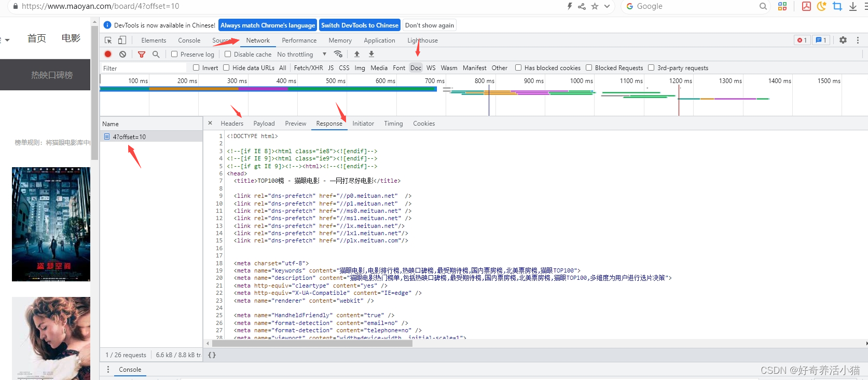Open the Initiator tab

(363, 124)
